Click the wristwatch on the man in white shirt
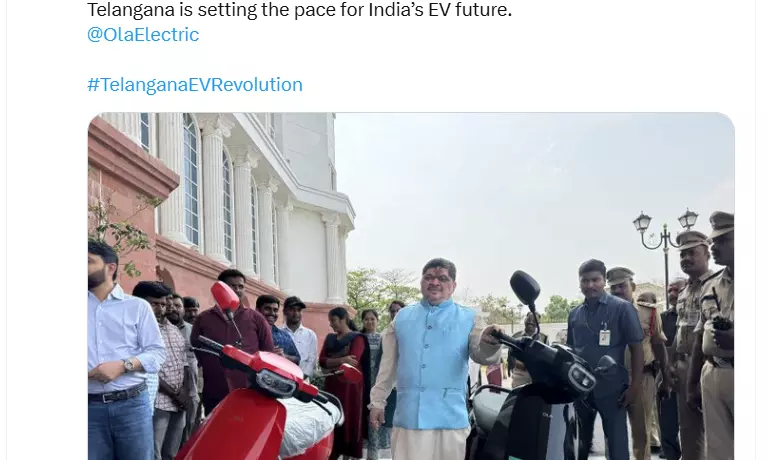This screenshot has width=767, height=460. (128, 365)
